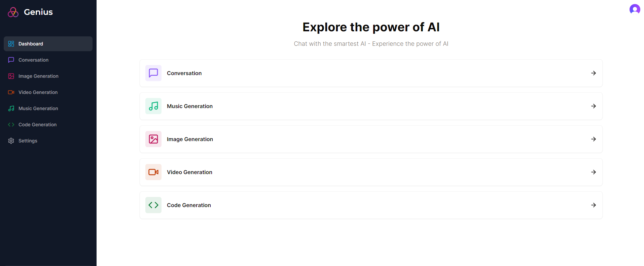Click the green music note card icon
This screenshot has width=644, height=266.
coord(153,106)
